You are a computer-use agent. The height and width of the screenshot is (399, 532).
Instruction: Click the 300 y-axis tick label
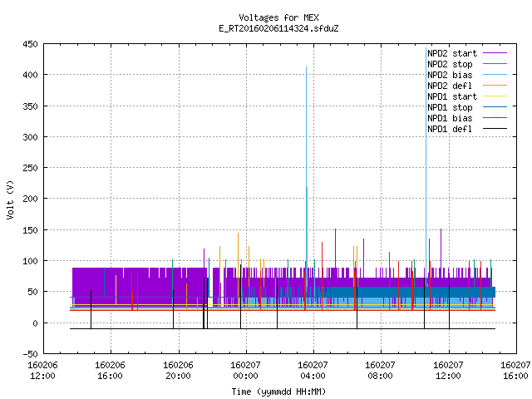(x=30, y=137)
